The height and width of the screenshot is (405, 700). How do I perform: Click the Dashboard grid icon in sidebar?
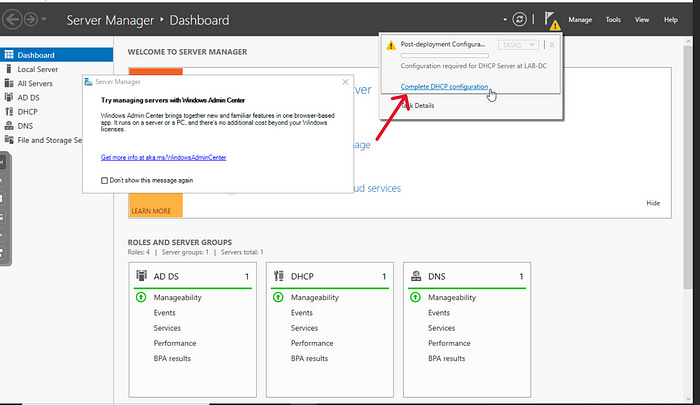[8, 55]
